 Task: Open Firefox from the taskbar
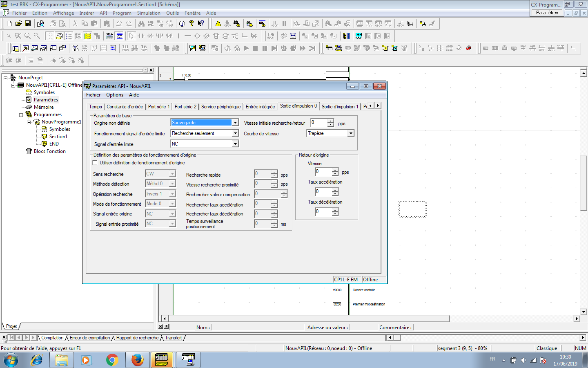pyautogui.click(x=137, y=360)
